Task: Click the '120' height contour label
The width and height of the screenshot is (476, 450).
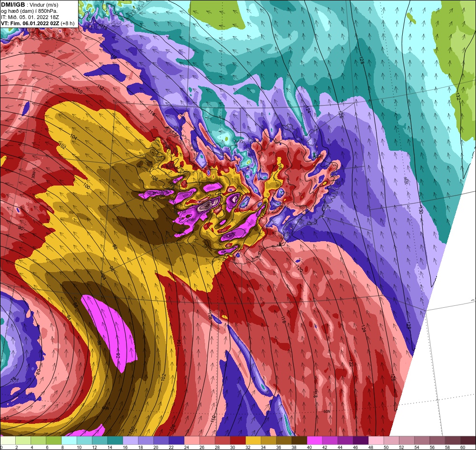Action: tap(299, 269)
